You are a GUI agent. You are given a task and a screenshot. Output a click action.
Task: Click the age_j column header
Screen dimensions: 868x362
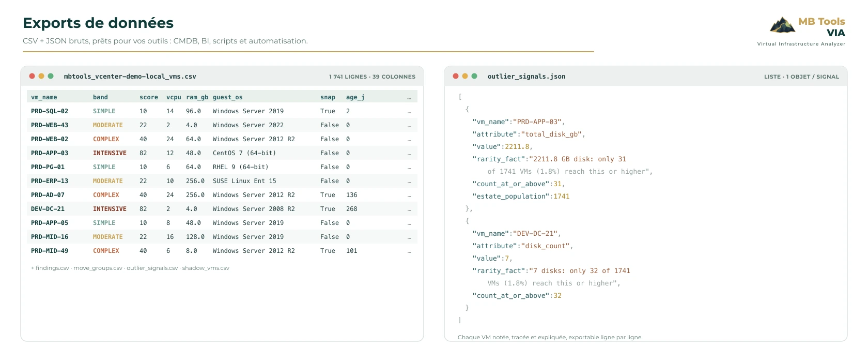[355, 97]
